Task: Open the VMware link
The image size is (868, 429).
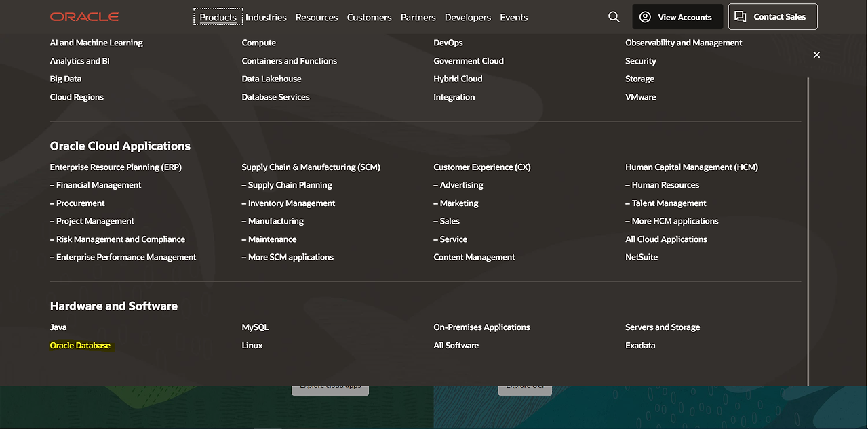Action: click(641, 97)
